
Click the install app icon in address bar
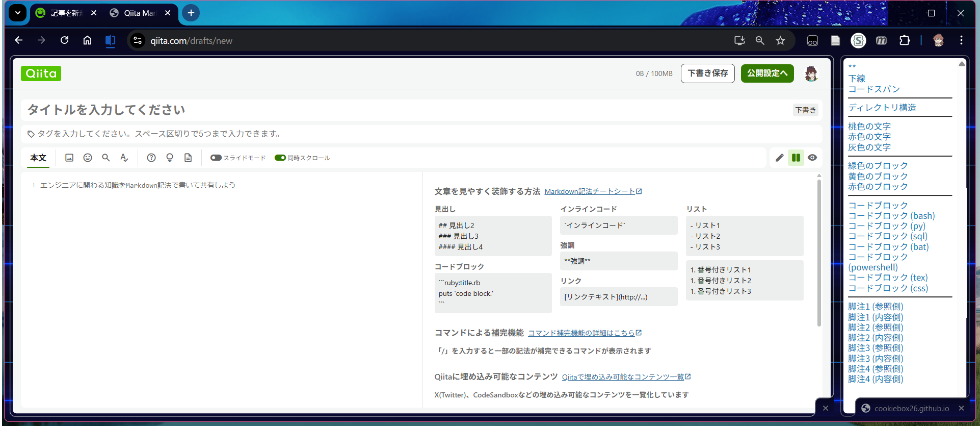(739, 40)
